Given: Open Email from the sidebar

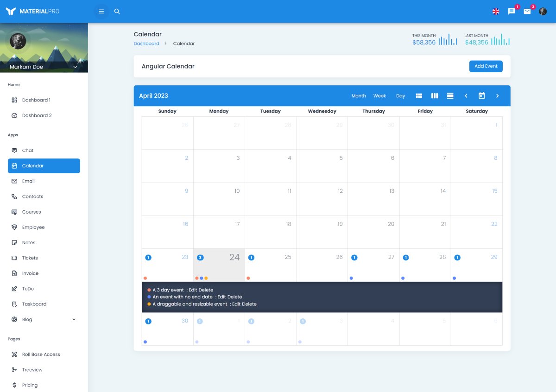Looking at the screenshot, I should [x=28, y=181].
